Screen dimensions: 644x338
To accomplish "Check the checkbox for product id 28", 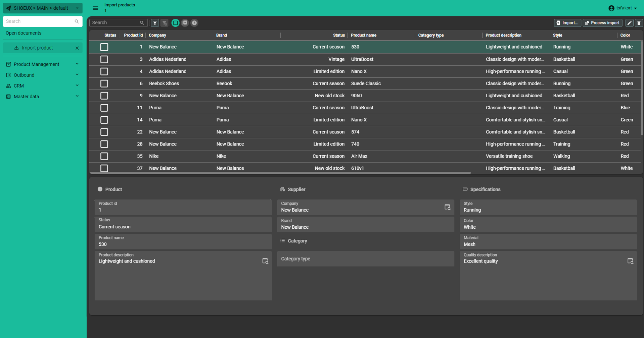I will pyautogui.click(x=104, y=144).
